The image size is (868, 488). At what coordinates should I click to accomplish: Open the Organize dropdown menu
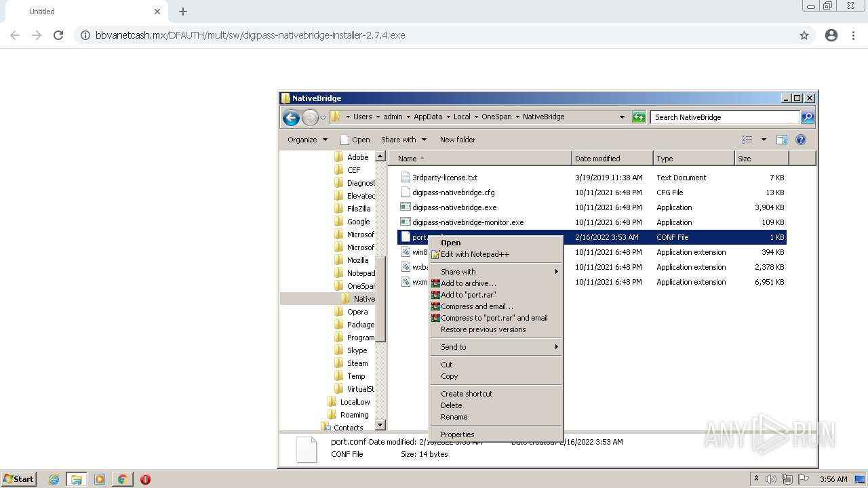(x=307, y=140)
